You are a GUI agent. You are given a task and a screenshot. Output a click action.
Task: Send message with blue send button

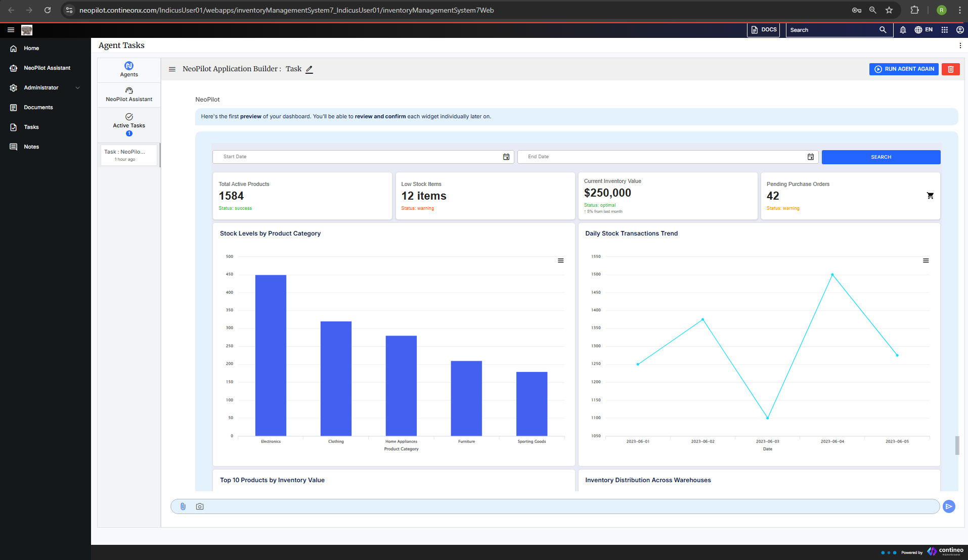(949, 506)
